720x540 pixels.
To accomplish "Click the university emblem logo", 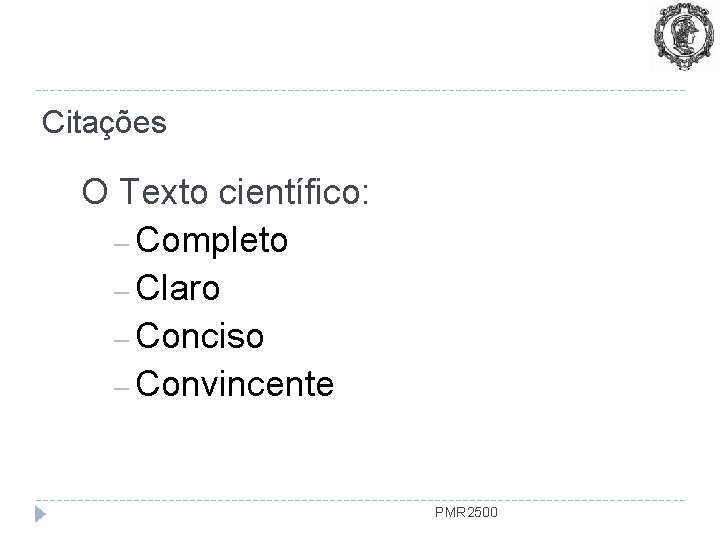I will [x=682, y=38].
